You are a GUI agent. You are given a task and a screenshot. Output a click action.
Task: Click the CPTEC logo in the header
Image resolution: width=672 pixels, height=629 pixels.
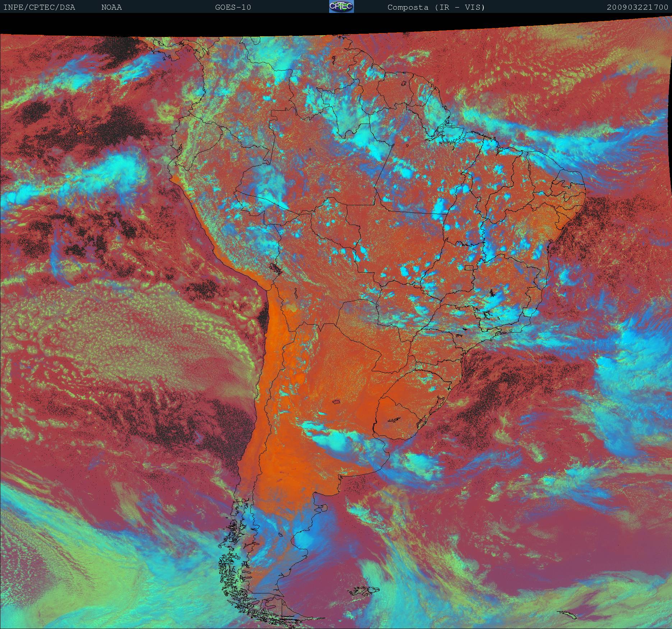[341, 6]
